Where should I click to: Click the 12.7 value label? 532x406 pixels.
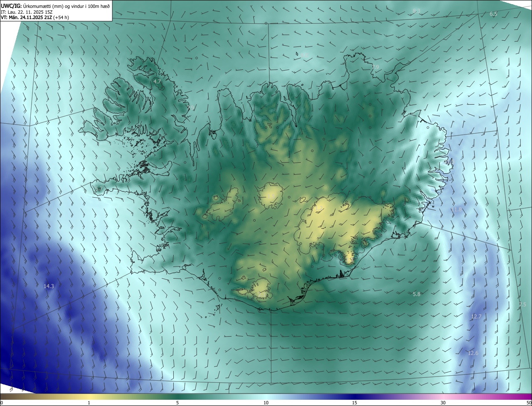click(476, 316)
